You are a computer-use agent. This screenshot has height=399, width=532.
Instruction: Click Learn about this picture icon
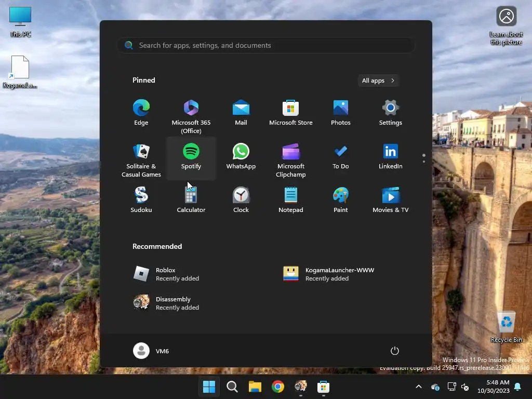[506, 25]
